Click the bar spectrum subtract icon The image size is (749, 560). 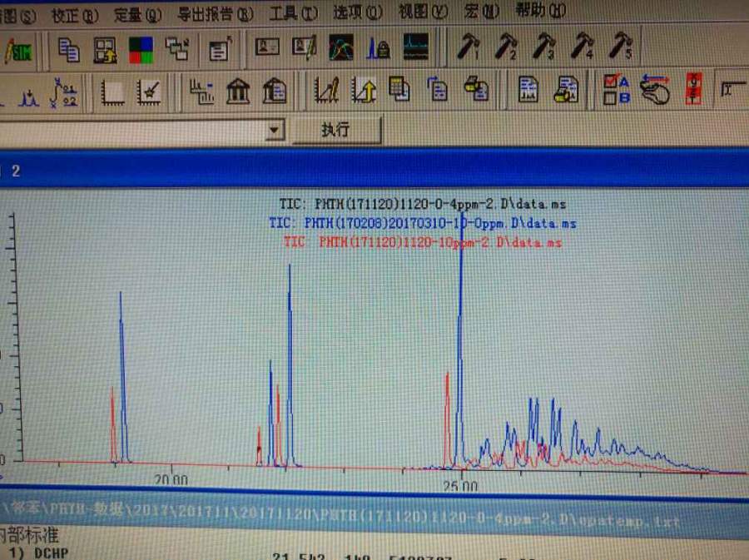pyautogui.click(x=201, y=92)
